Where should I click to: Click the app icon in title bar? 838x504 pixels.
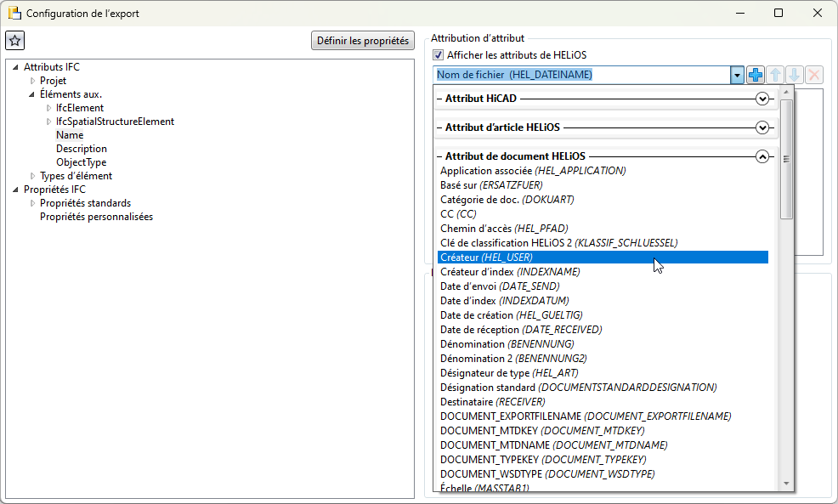(x=14, y=14)
